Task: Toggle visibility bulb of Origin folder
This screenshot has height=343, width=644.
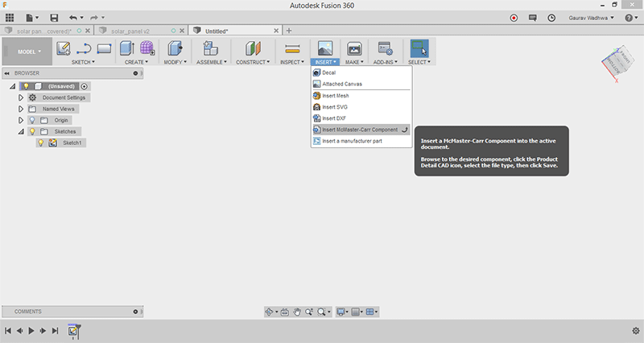Action: [32, 120]
